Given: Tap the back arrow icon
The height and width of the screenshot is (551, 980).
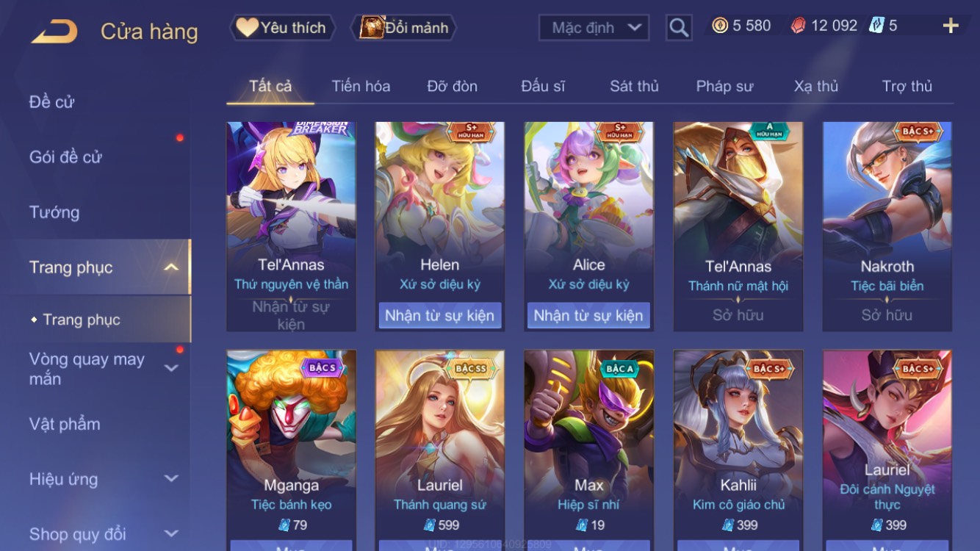Looking at the screenshot, I should [54, 31].
